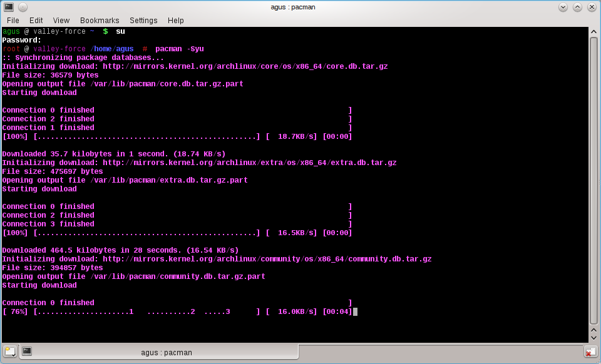Viewport: 601px width, 364px height.
Task: Open the File menu
Action: point(13,20)
